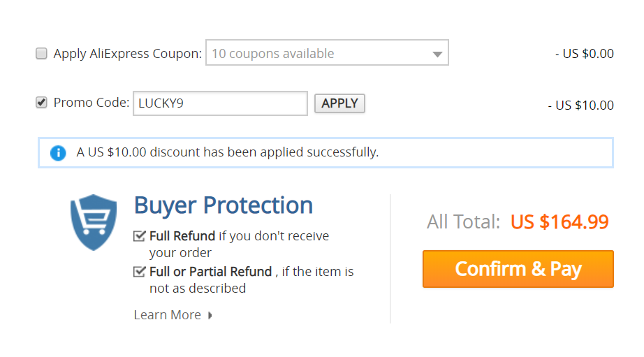Click the APPLY promo code button

(339, 103)
